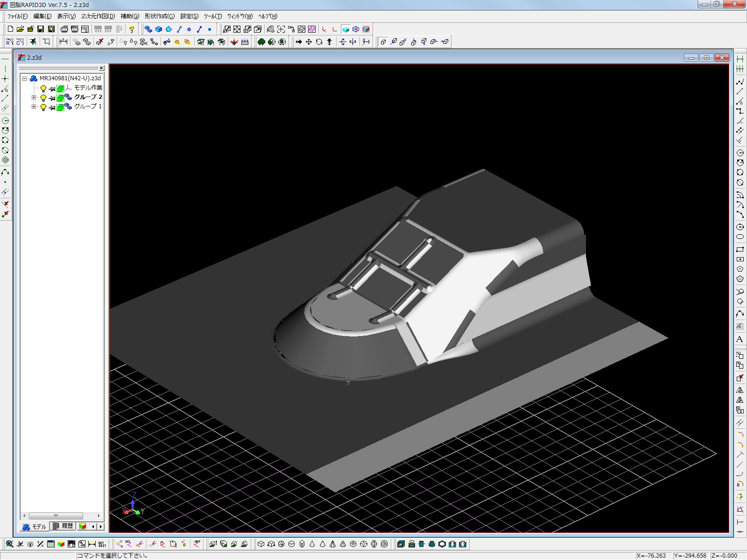Click the tree panel horizontal scrollbar thumb
The height and width of the screenshot is (560, 747).
(x=56, y=516)
